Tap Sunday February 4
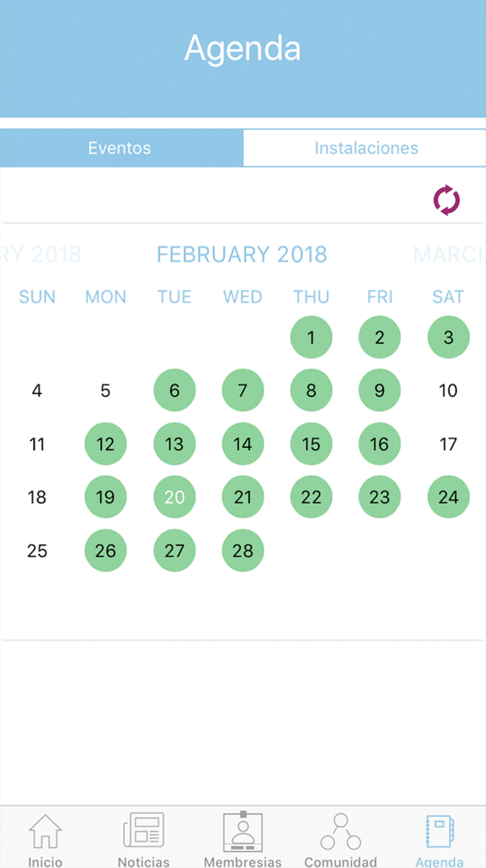 37,391
